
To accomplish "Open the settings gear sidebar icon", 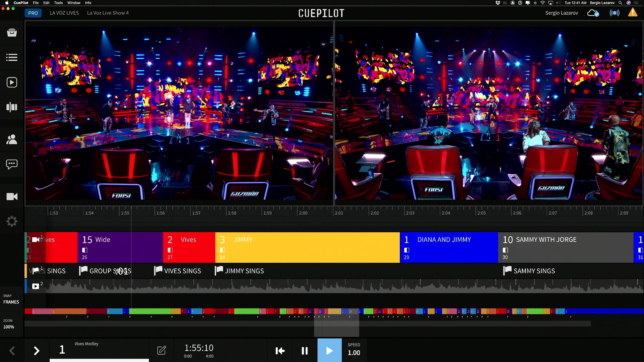I will point(12,221).
